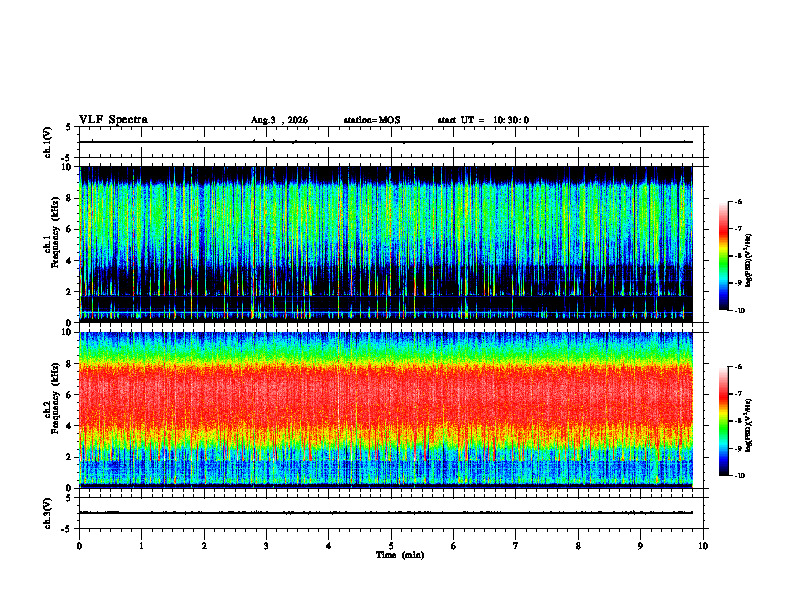
Task: Click the '-5' tick on ch.3(V) axis
Action: pyautogui.click(x=67, y=529)
